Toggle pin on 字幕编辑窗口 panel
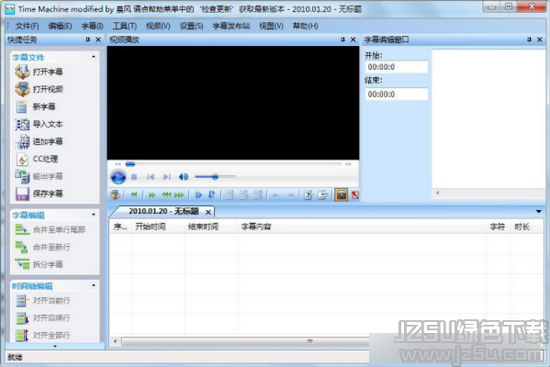Screen dimensions: 550x367 [529, 40]
